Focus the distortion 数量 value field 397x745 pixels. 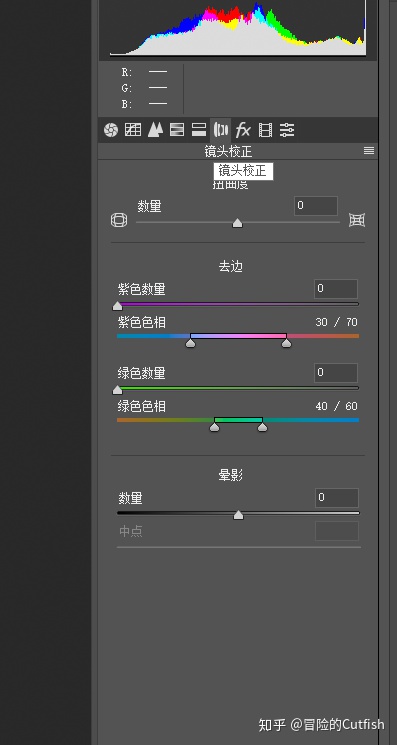[x=316, y=206]
